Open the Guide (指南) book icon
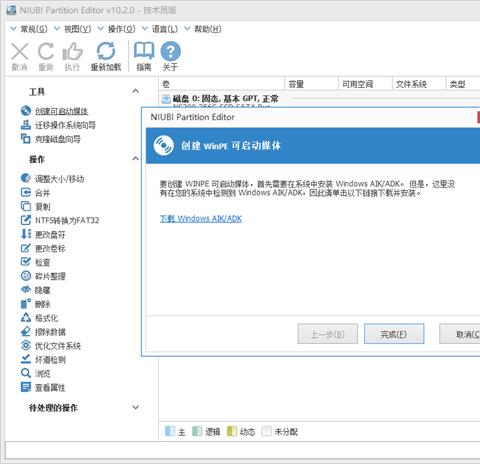Viewport: 480px width, 464px height. (144, 51)
